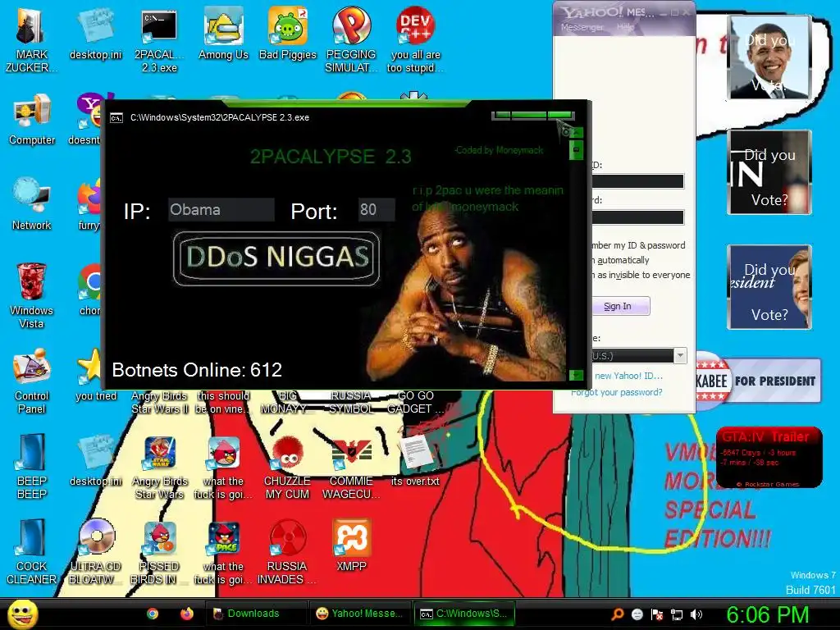Select the 2PACAL... 2.3.exe desktop icon
The width and height of the screenshot is (840, 630).
159,39
